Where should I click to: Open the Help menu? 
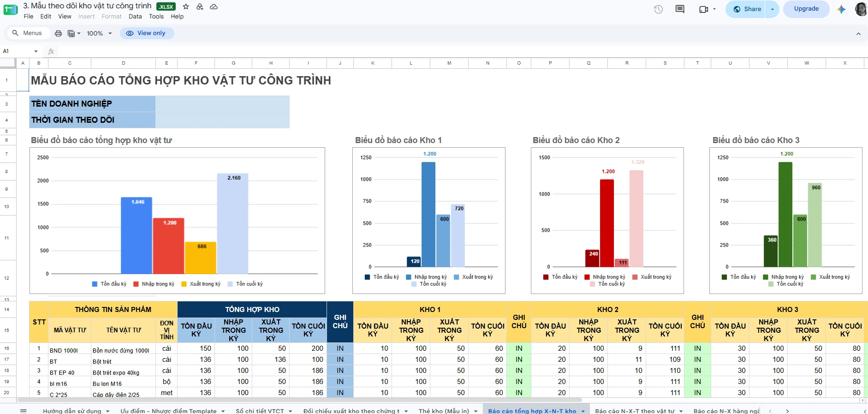pos(177,16)
